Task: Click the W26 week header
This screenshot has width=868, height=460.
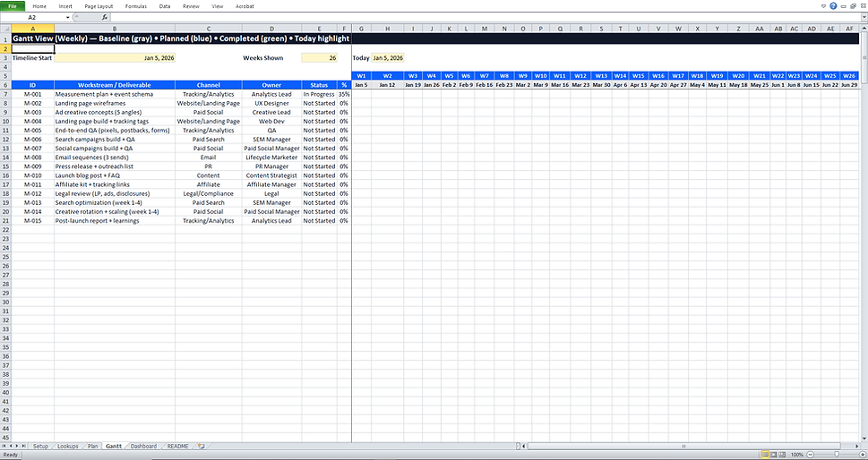Action: click(x=848, y=76)
